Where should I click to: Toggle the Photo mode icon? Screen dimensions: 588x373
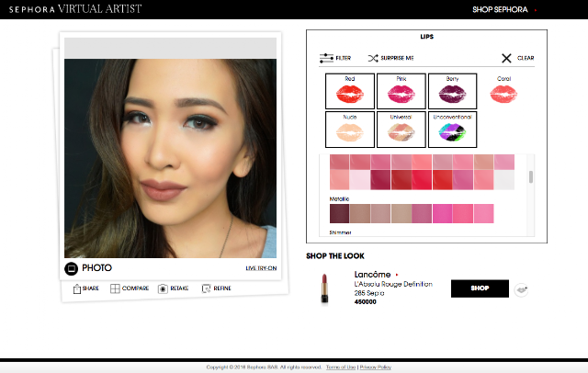click(x=71, y=268)
